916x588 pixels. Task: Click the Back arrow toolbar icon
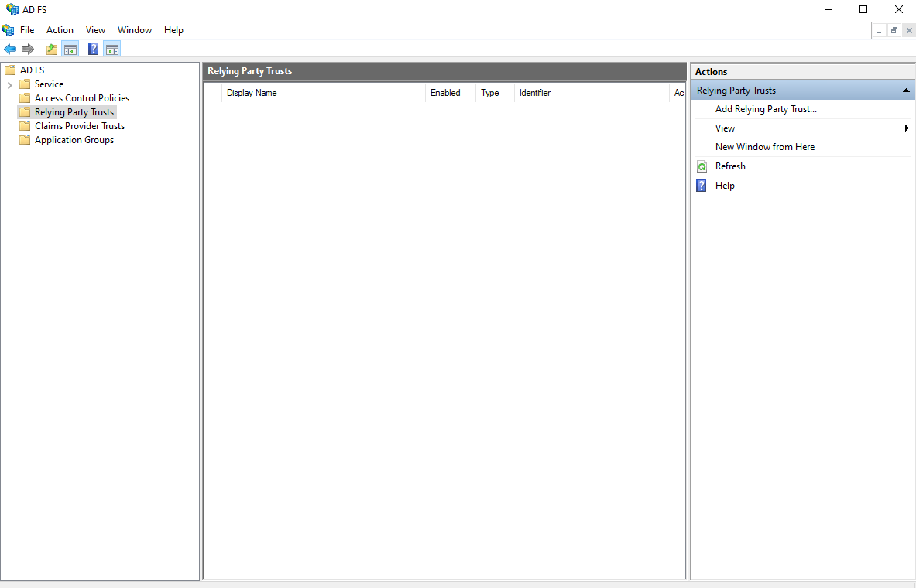(10, 50)
